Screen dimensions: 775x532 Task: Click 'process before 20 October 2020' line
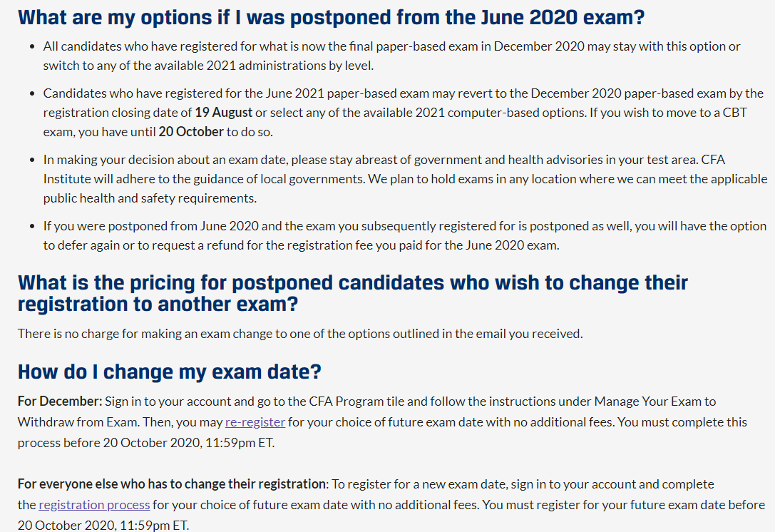[x=146, y=443]
